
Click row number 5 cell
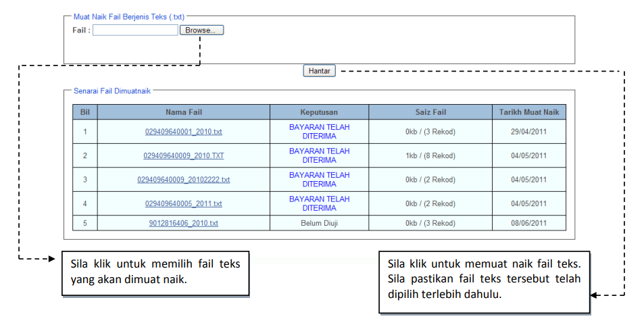(85, 223)
